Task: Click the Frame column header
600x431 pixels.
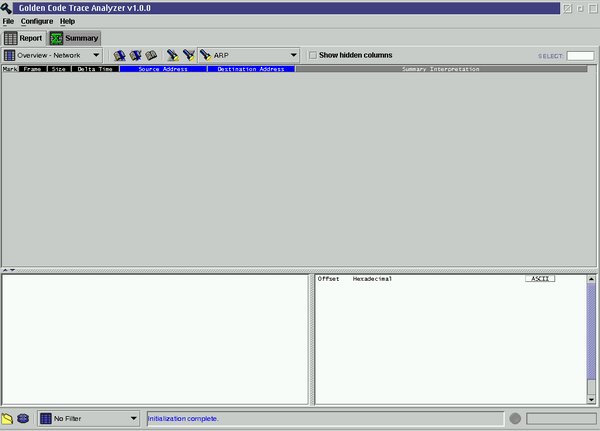Action: [x=33, y=69]
